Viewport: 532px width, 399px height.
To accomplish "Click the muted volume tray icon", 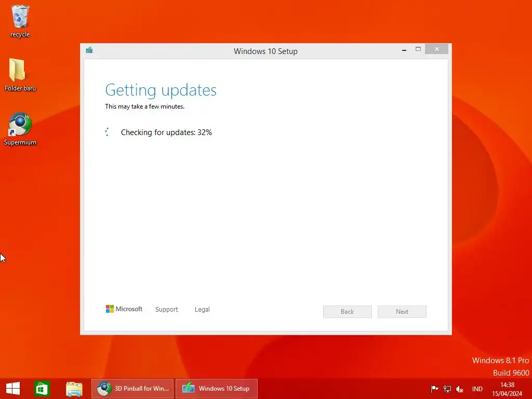I will click(460, 389).
